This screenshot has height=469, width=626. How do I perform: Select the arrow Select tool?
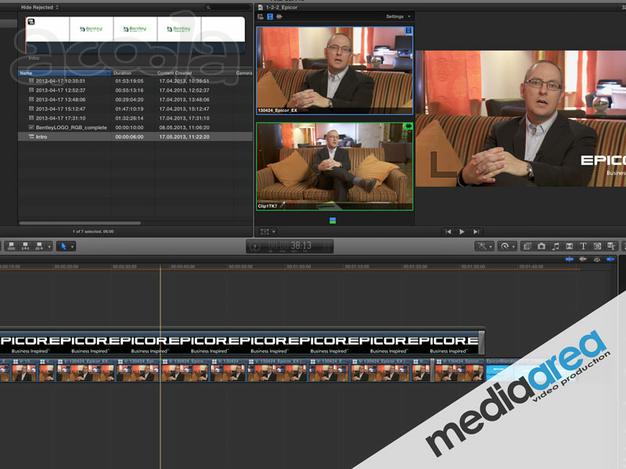pyautogui.click(x=63, y=246)
